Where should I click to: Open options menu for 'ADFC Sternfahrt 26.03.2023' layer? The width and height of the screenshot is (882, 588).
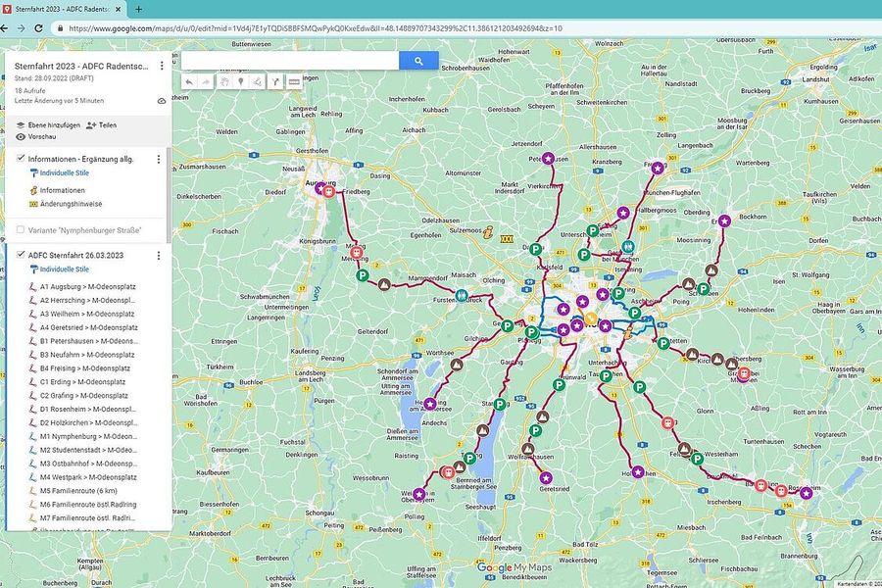pyautogui.click(x=159, y=256)
